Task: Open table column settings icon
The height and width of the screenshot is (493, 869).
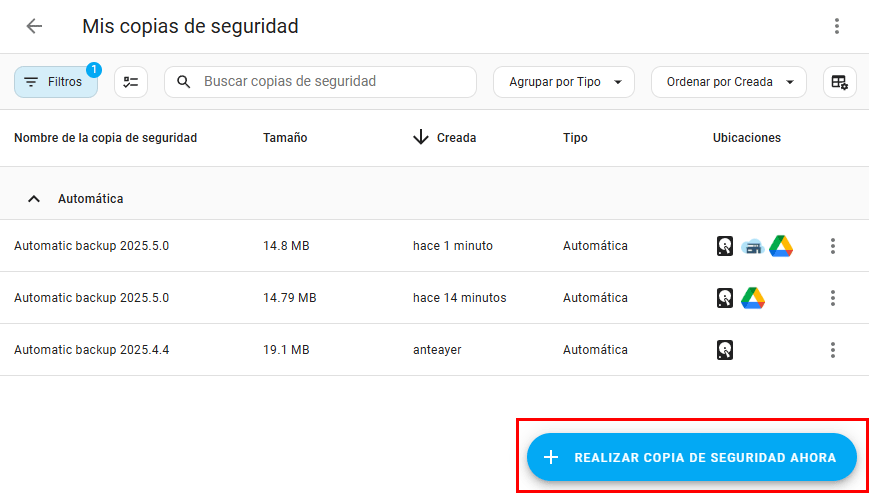Action: coord(839,82)
